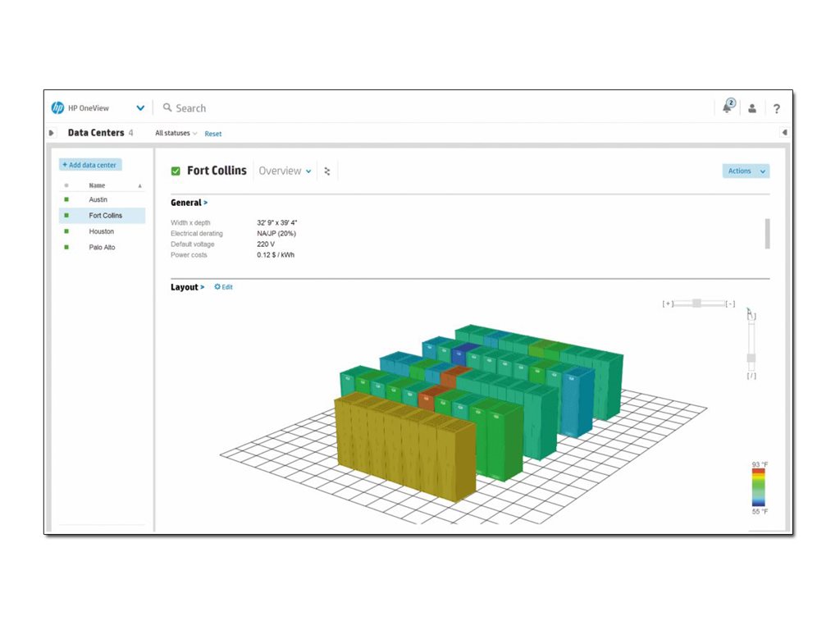Screen dimensions: 840x630
Task: Click the search magnifier icon
Action: coord(166,107)
